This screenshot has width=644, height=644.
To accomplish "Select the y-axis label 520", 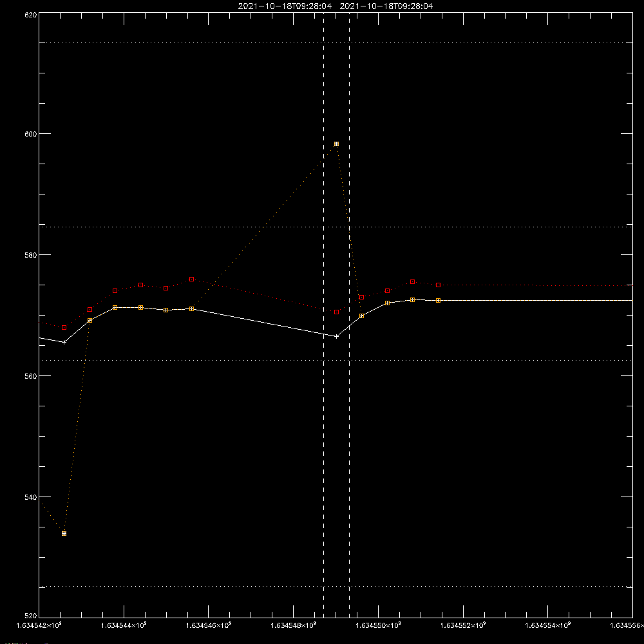I will [x=32, y=616].
